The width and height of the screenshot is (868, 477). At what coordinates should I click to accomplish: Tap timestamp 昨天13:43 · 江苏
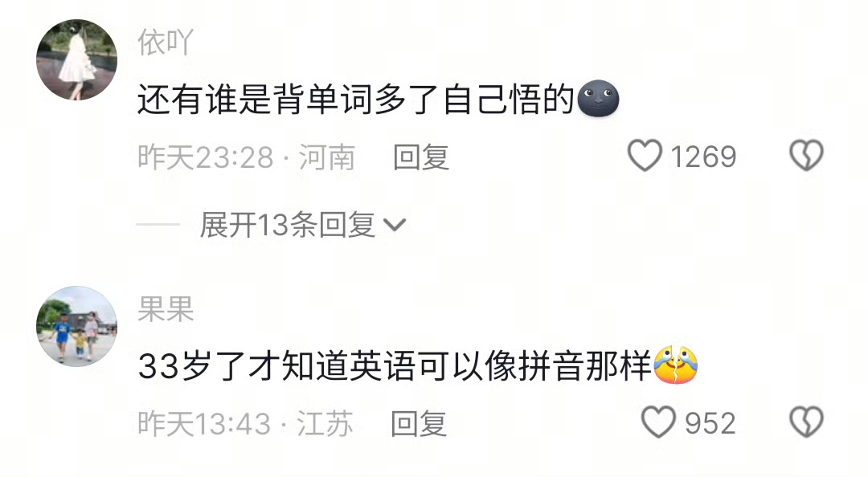[x=245, y=424]
